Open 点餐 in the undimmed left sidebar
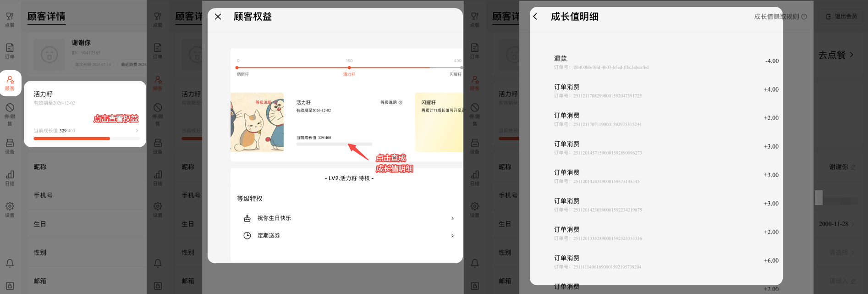The image size is (868, 294). click(10, 19)
